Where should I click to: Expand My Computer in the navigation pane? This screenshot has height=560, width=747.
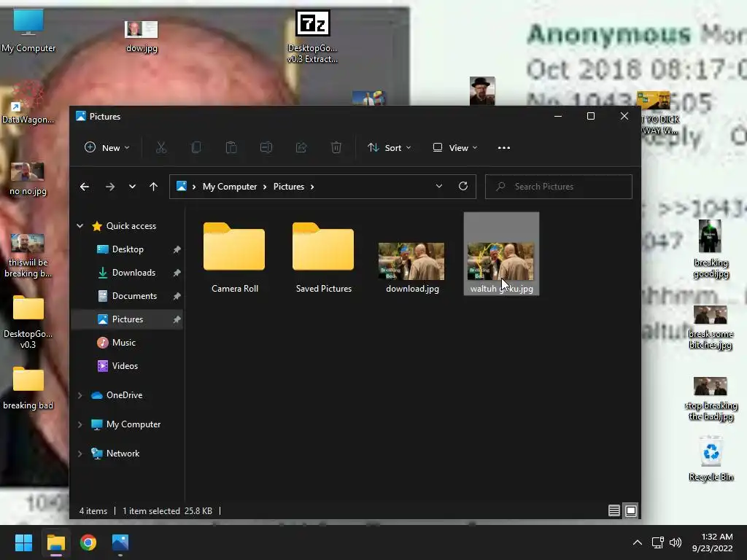80,424
